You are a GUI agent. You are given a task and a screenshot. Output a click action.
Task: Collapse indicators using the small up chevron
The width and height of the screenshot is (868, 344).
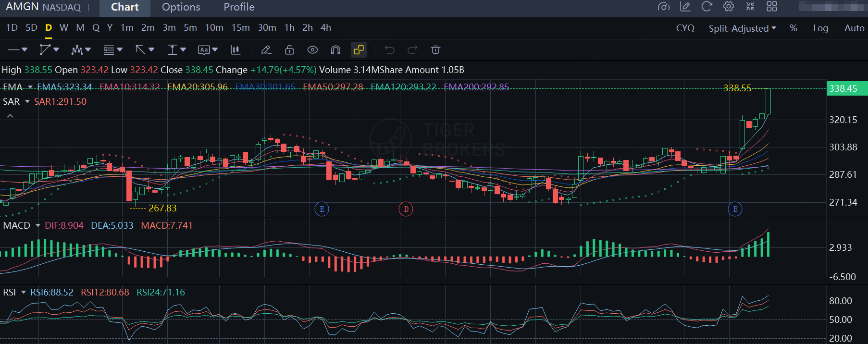pos(10,116)
